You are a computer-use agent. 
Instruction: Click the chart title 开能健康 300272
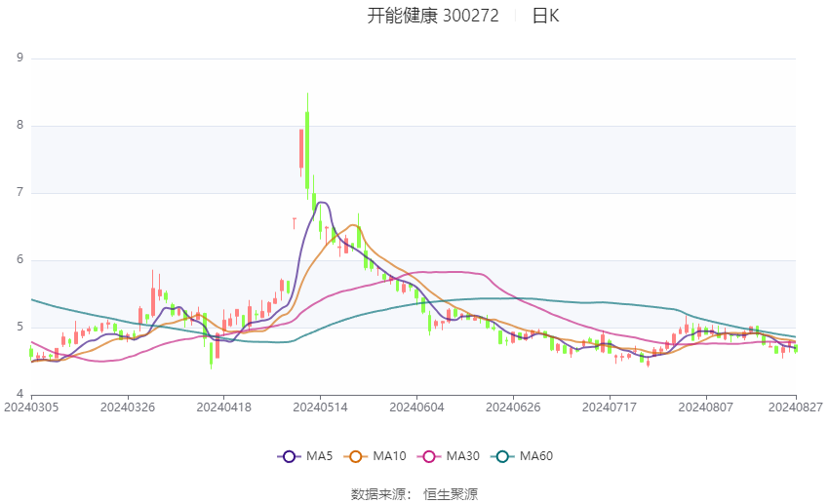point(433,16)
